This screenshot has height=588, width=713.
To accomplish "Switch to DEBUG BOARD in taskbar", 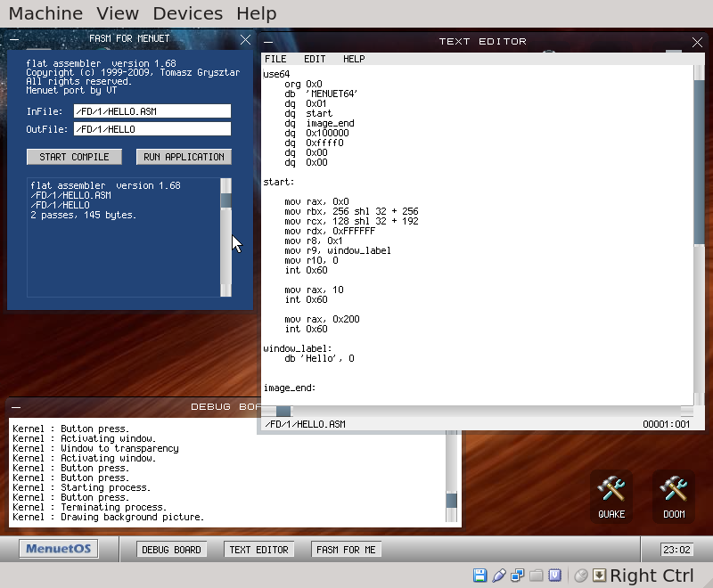I will (x=171, y=550).
